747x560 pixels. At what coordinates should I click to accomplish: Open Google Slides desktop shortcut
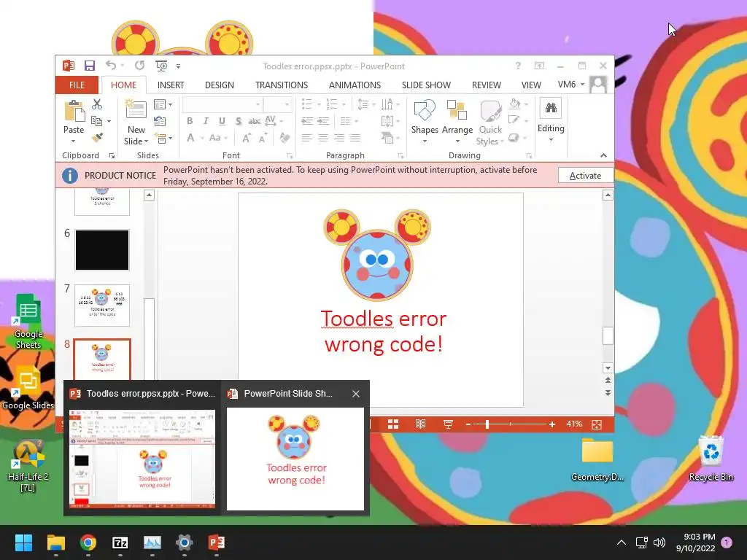28,388
